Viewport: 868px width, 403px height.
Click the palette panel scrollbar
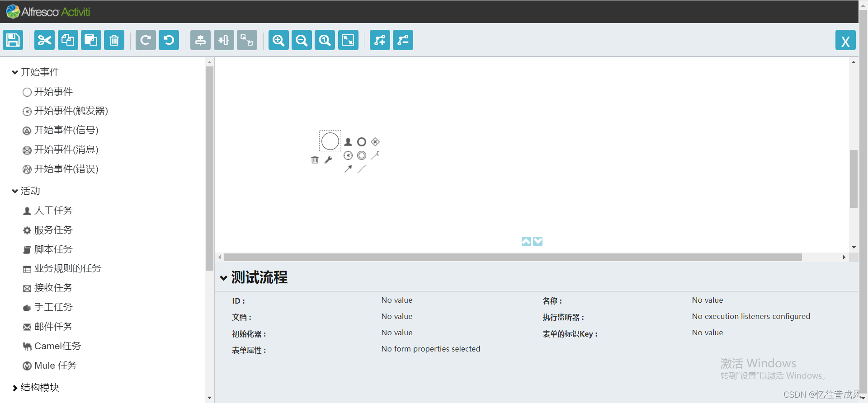[x=209, y=169]
